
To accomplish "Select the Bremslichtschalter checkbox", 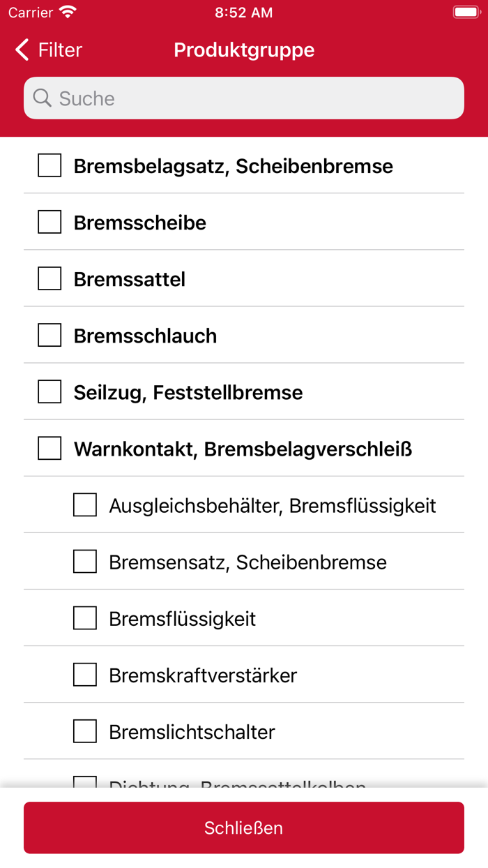I will point(84,731).
